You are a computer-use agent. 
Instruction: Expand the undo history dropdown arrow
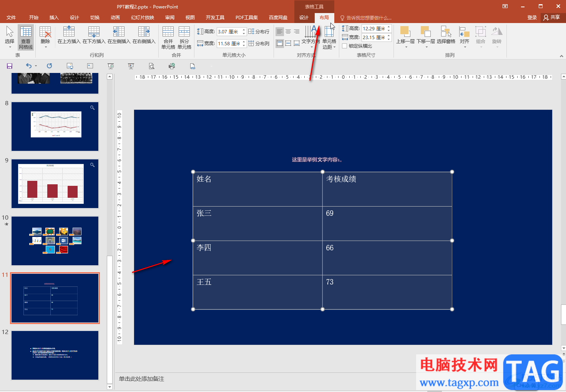pyautogui.click(x=36, y=66)
